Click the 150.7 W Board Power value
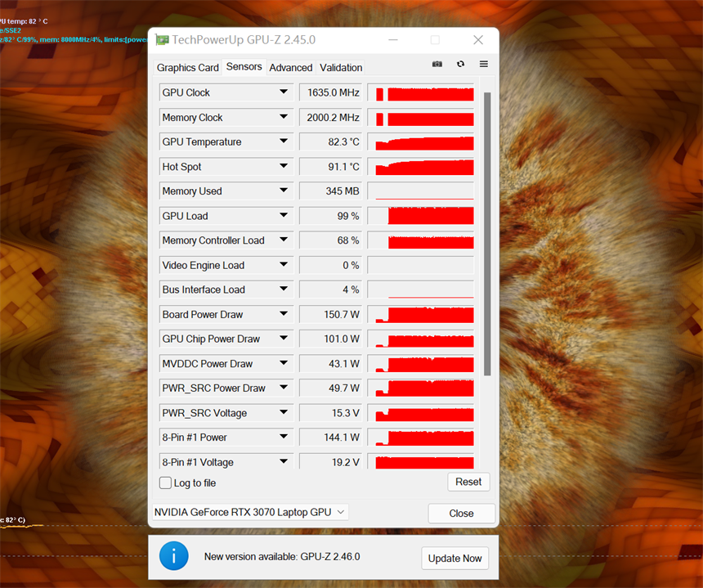Image resolution: width=703 pixels, height=588 pixels. pyautogui.click(x=331, y=314)
